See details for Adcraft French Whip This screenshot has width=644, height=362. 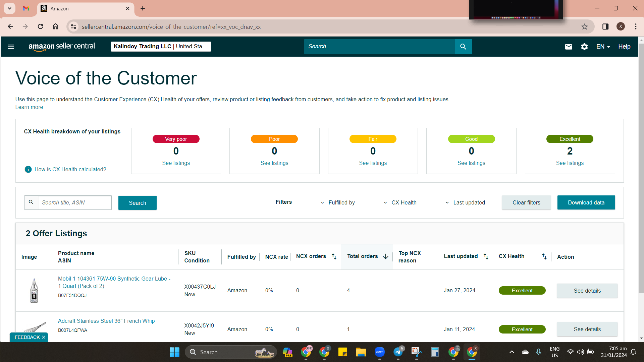(587, 329)
